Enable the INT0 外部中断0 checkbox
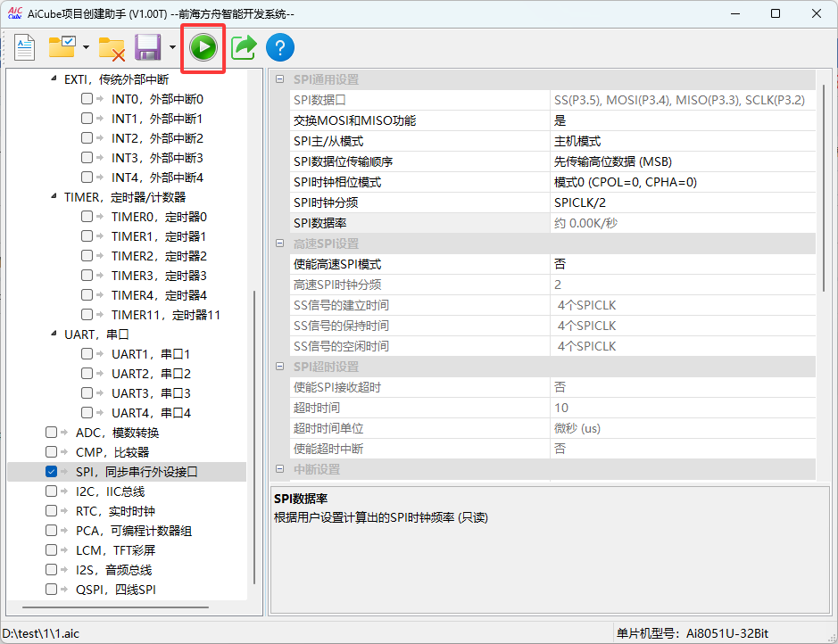This screenshot has height=644, width=838. [x=87, y=99]
